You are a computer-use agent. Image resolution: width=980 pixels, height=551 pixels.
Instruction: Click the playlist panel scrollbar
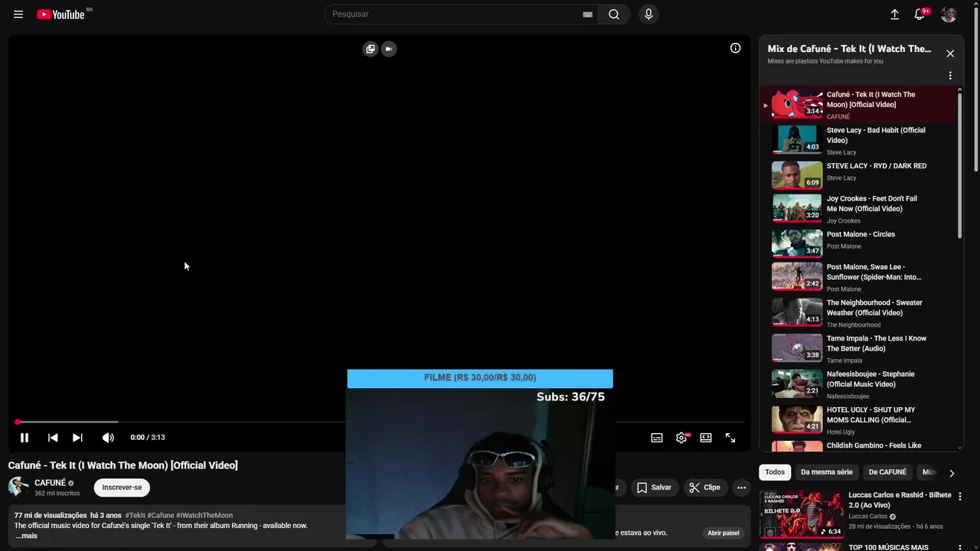click(x=959, y=164)
